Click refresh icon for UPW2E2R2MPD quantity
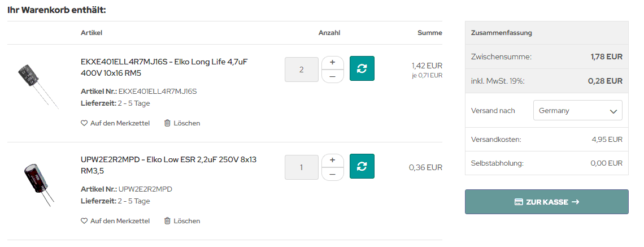The height and width of the screenshot is (247, 644). pos(362,166)
